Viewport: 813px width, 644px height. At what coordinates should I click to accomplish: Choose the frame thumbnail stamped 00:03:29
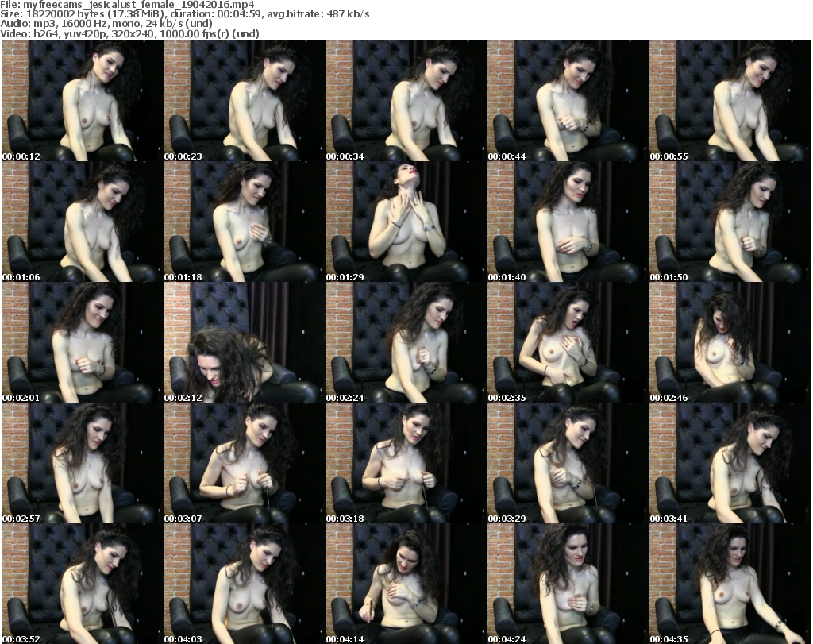pos(568,464)
